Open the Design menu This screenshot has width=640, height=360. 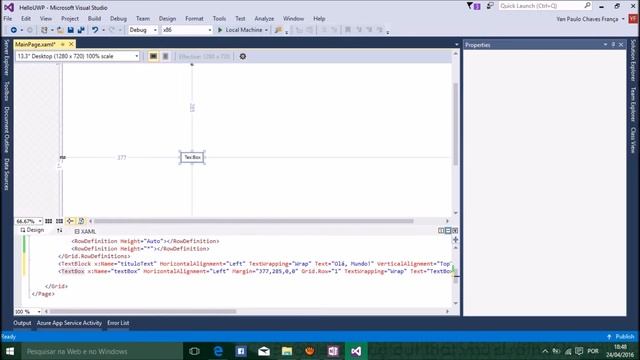(167, 19)
